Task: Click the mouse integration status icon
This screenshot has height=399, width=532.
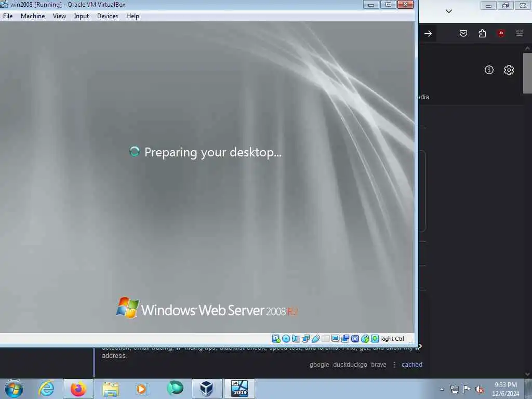Action: coord(365,339)
